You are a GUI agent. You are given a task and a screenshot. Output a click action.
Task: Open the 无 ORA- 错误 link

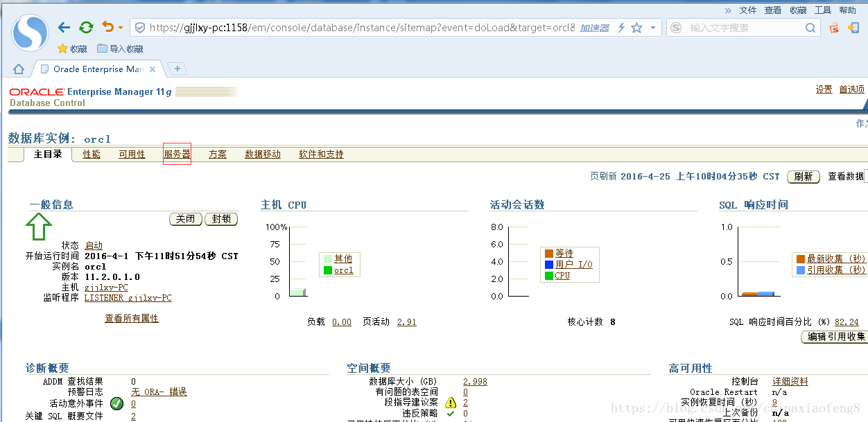tap(159, 392)
